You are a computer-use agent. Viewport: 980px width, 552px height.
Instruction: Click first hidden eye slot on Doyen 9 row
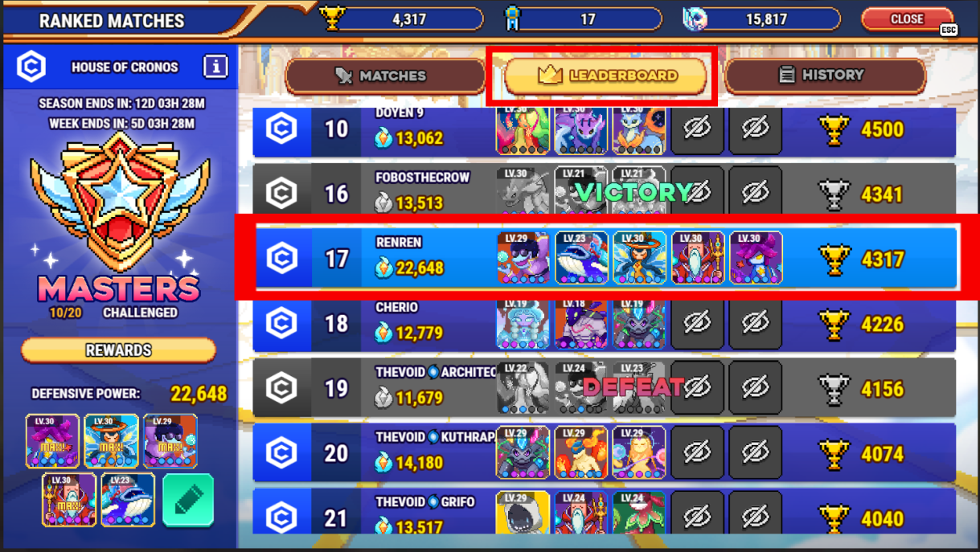(x=697, y=129)
